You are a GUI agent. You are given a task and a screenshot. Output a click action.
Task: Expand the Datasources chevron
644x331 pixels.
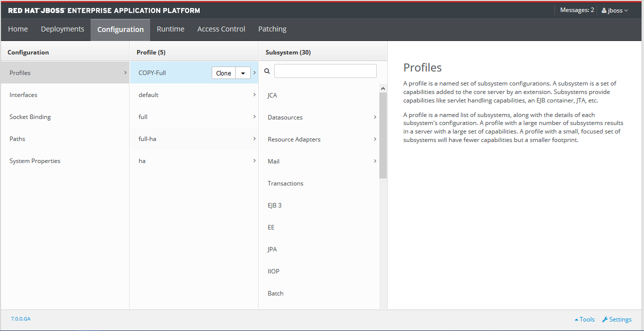tap(375, 117)
